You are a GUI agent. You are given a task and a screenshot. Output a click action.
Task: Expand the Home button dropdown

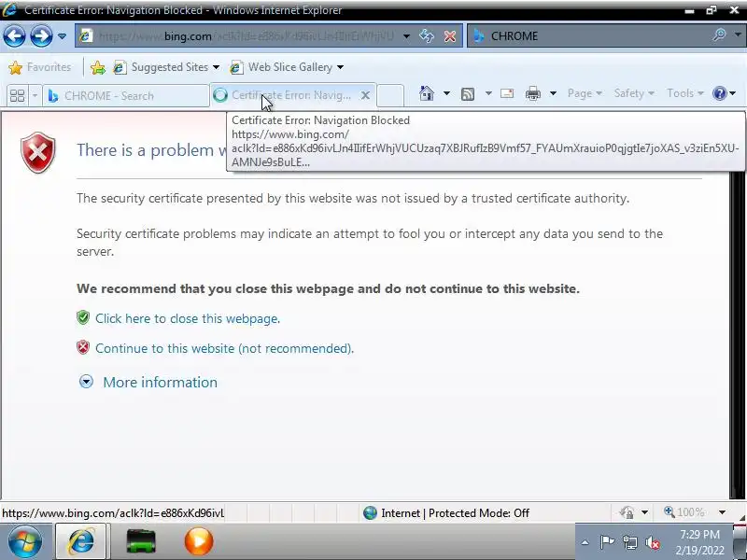(x=446, y=93)
